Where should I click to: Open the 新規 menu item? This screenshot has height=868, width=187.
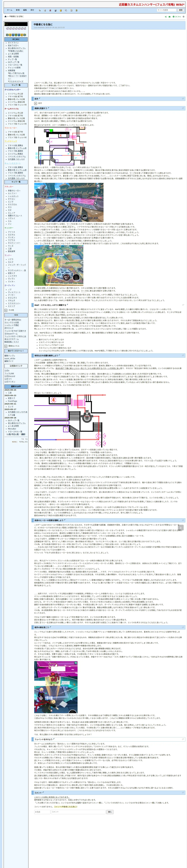point(17,10)
